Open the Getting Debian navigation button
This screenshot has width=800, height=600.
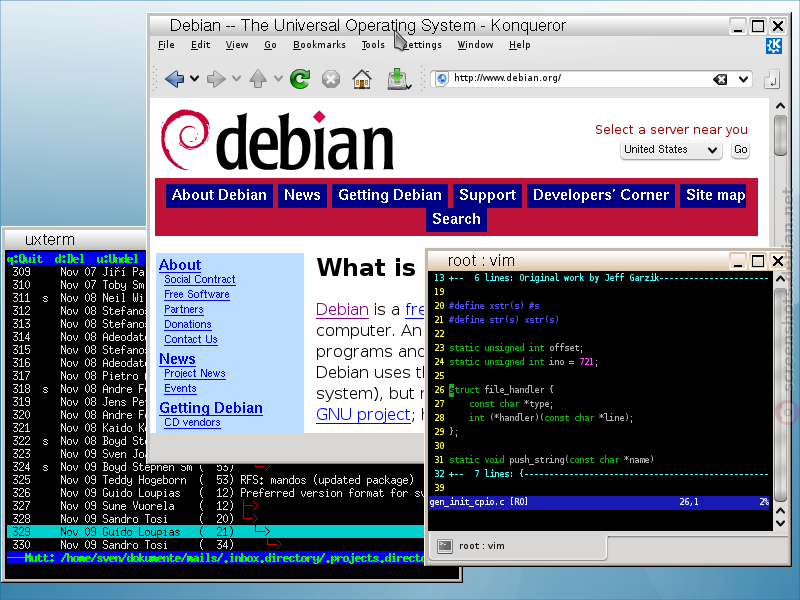tap(390, 195)
